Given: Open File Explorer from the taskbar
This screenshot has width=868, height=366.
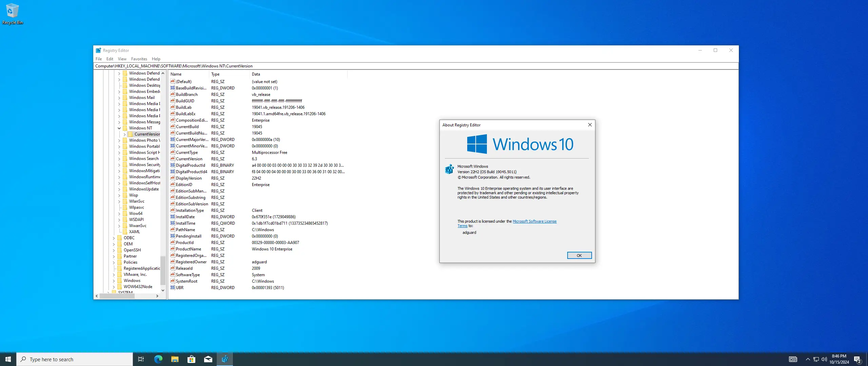Looking at the screenshot, I should pos(175,359).
